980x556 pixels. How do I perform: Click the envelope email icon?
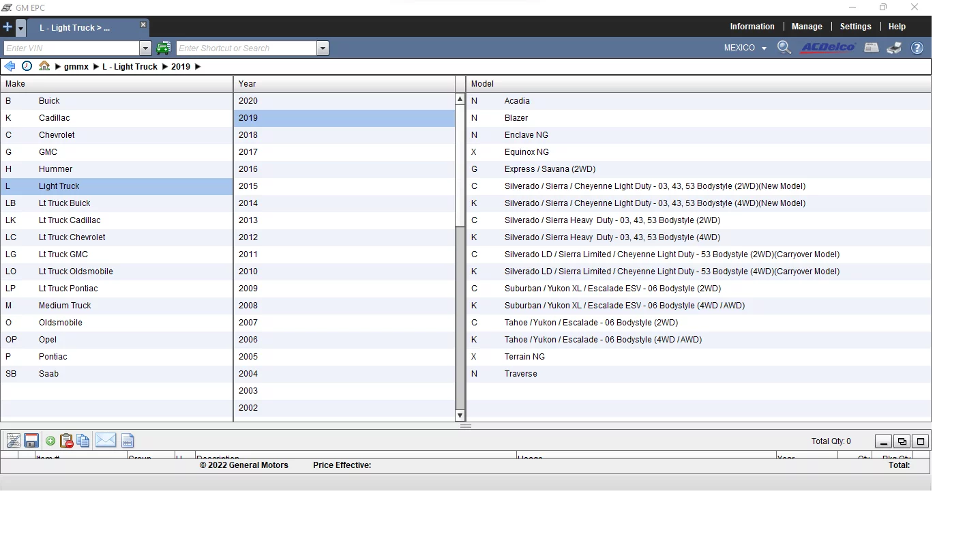[x=106, y=441]
